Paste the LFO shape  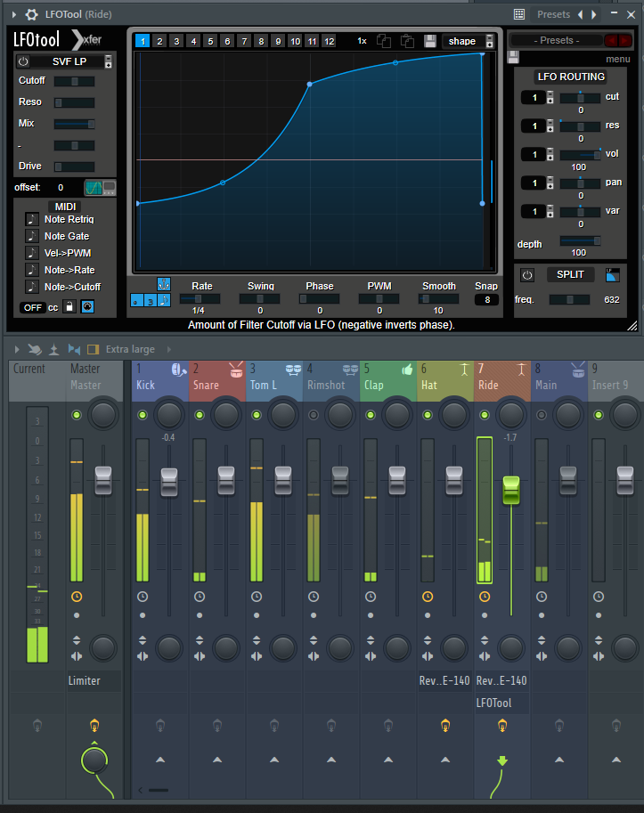point(408,41)
